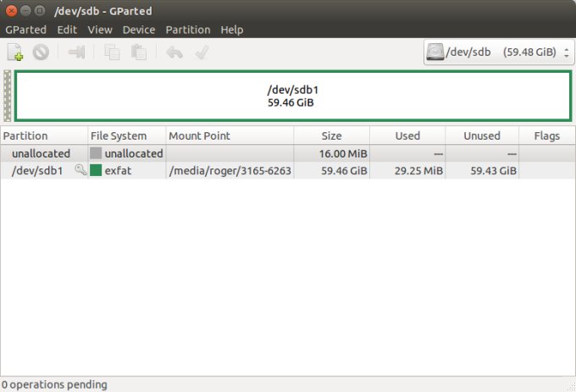Viewport: 576px width, 392px height.
Task: Open the GParted menu
Action: pyautogui.click(x=26, y=30)
